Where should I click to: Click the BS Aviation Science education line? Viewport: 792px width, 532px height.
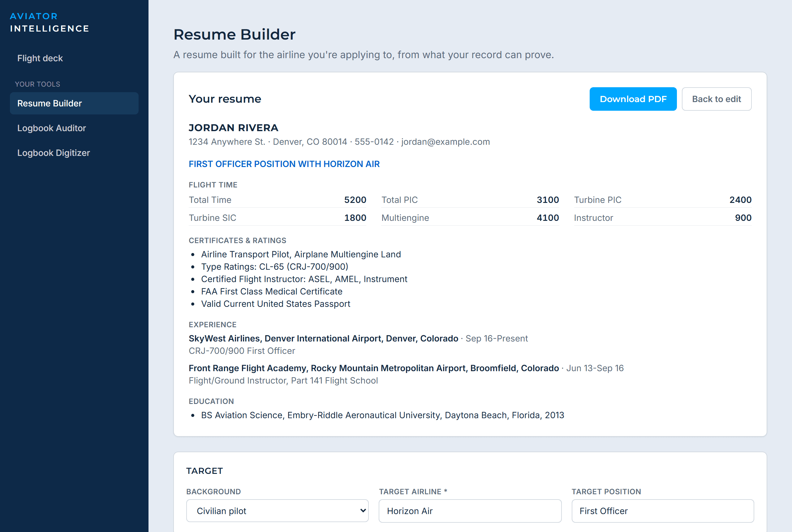[382, 415]
